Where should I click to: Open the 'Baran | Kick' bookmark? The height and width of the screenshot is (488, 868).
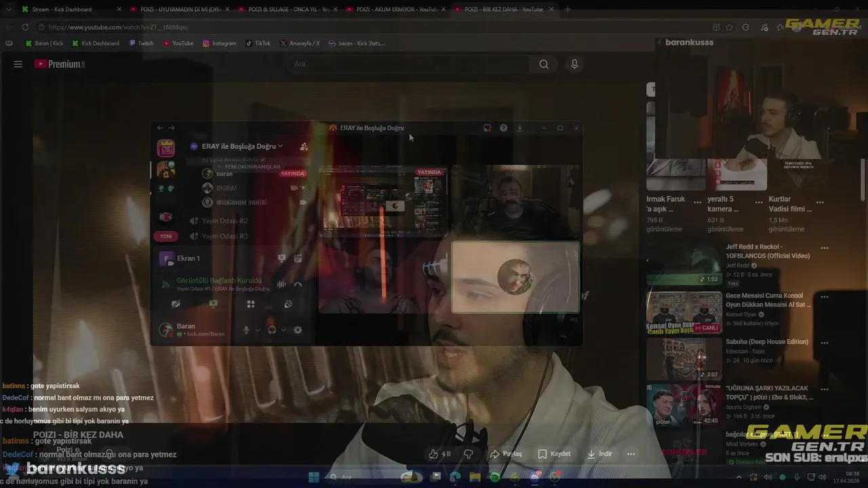pos(44,43)
